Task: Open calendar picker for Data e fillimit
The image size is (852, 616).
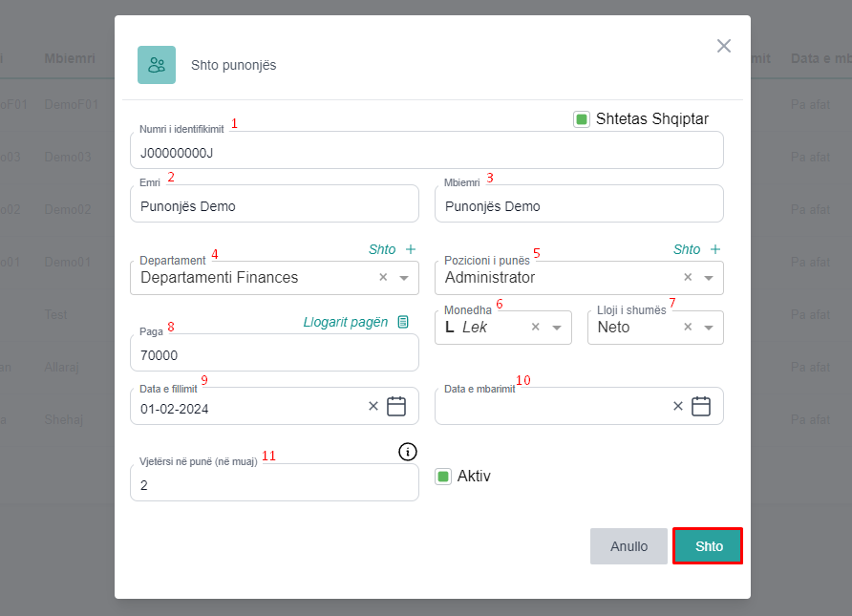Action: (396, 407)
